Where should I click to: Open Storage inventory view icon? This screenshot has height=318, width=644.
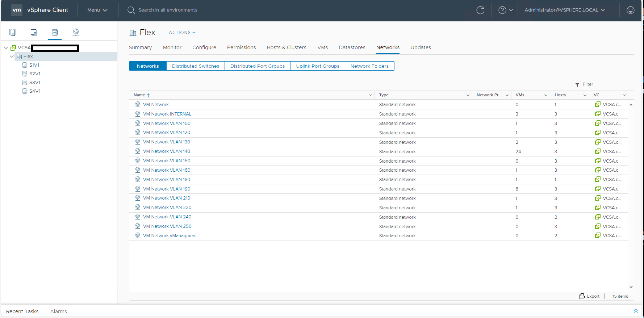55,32
